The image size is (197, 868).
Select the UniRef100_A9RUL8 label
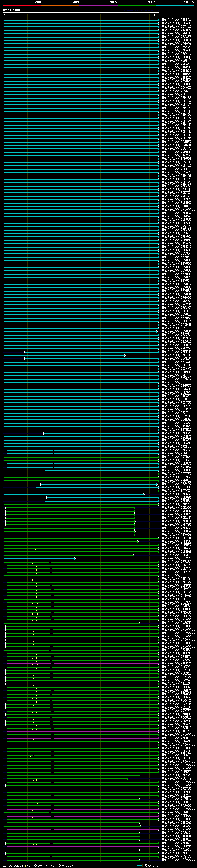click(177, 481)
